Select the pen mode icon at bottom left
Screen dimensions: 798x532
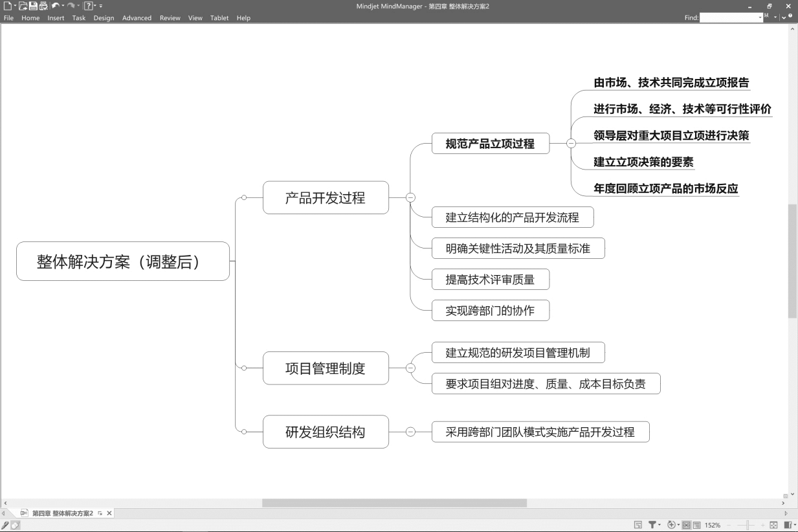[x=6, y=525]
